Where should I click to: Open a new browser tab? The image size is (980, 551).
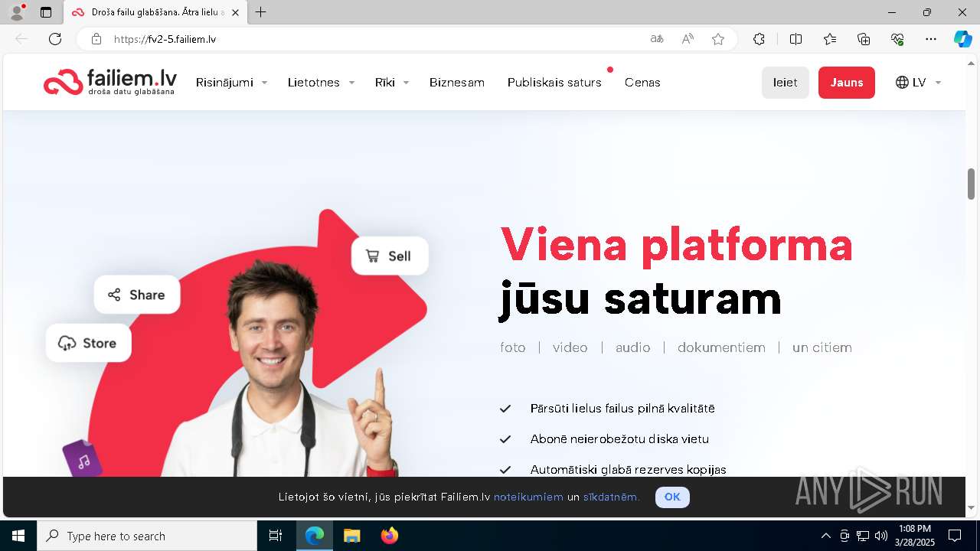tap(261, 12)
